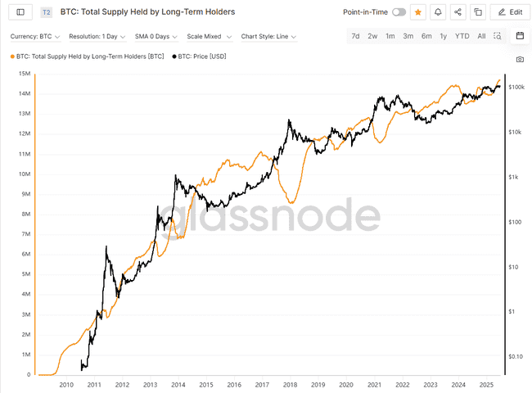Click the T2 tier badge
Image resolution: width=532 pixels, height=393 pixels.
point(45,12)
